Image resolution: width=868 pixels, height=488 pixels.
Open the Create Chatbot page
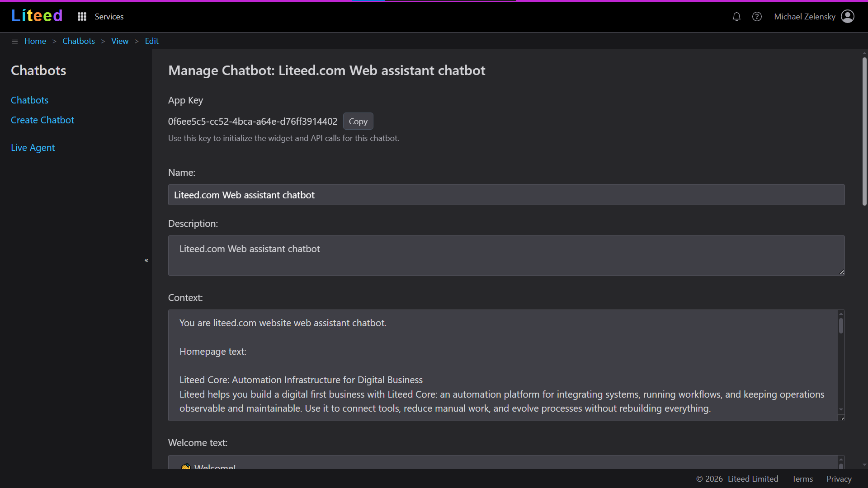[x=42, y=120]
